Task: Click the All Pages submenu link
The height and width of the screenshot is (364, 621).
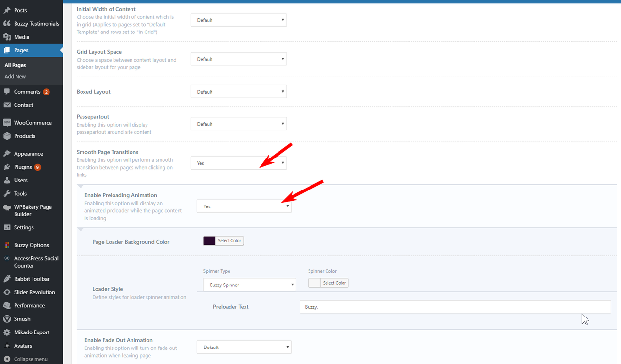Action: tap(15, 65)
